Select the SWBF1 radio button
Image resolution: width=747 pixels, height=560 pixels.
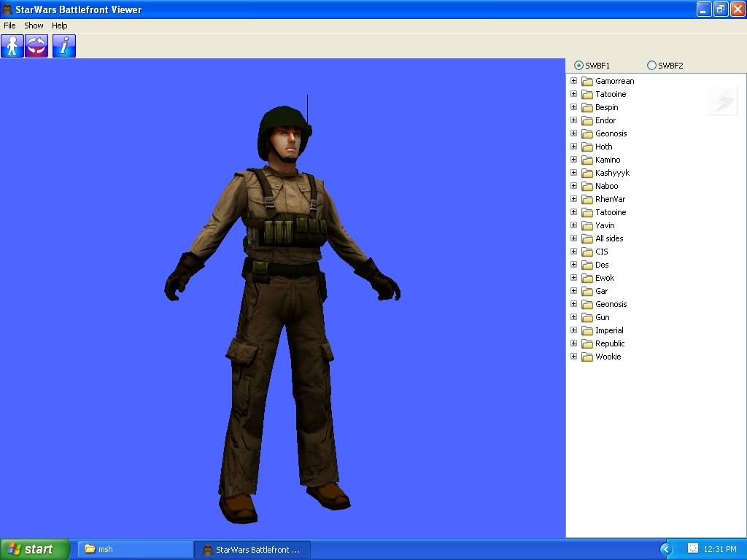[578, 65]
